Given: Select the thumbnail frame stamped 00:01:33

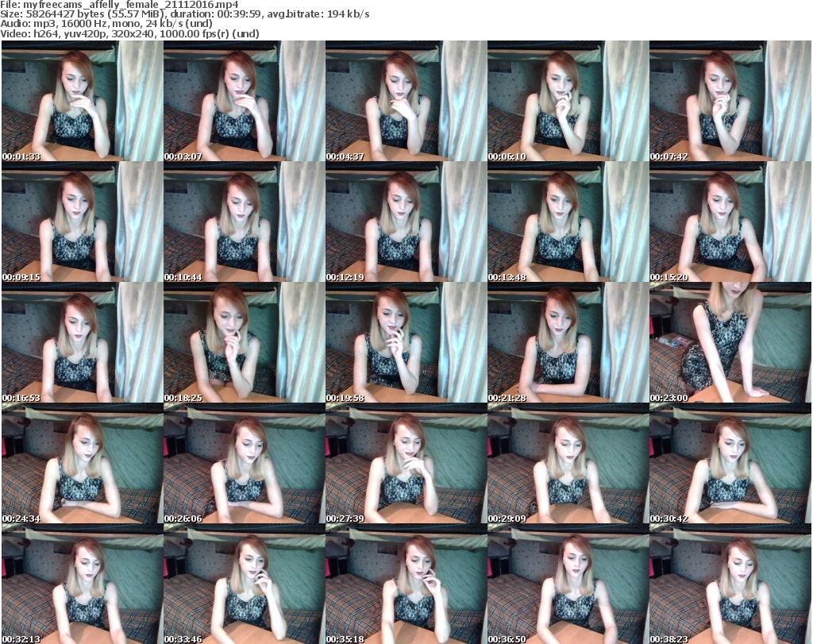Looking at the screenshot, I should (x=83, y=101).
